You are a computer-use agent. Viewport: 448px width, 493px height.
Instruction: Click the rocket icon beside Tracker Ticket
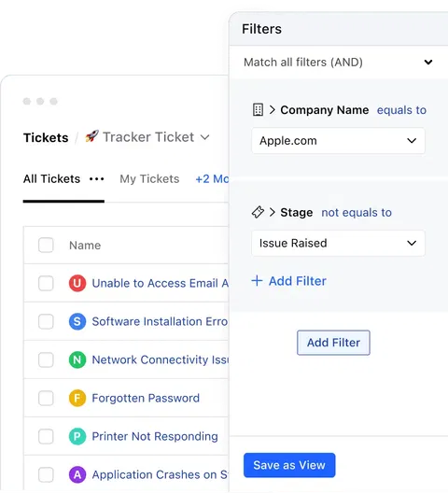click(x=91, y=136)
